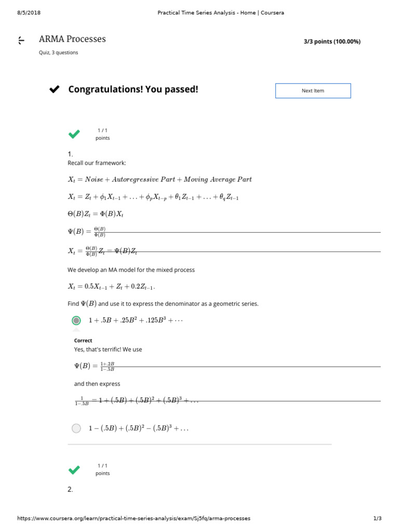This screenshot has width=399, height=532.
Task: Click the Correct feedback label
Action: coord(83,341)
